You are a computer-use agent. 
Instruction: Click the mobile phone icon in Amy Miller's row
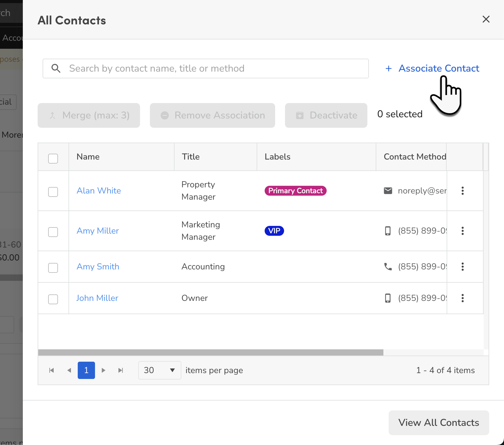tap(388, 231)
